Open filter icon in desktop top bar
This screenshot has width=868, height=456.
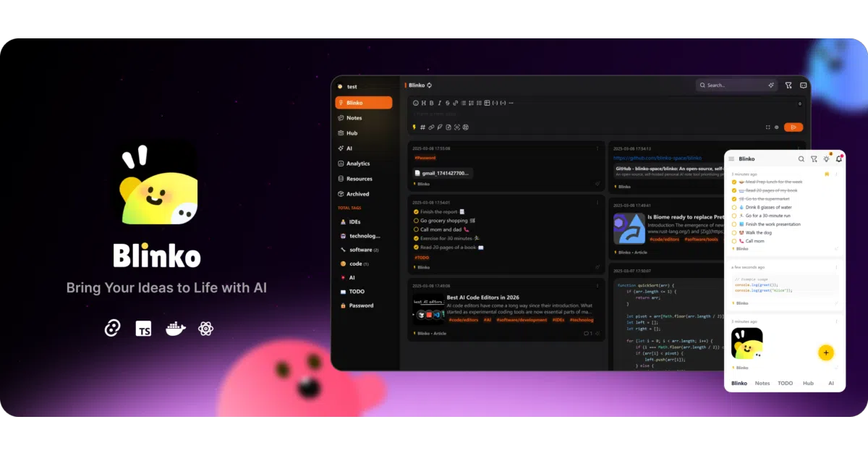[788, 85]
